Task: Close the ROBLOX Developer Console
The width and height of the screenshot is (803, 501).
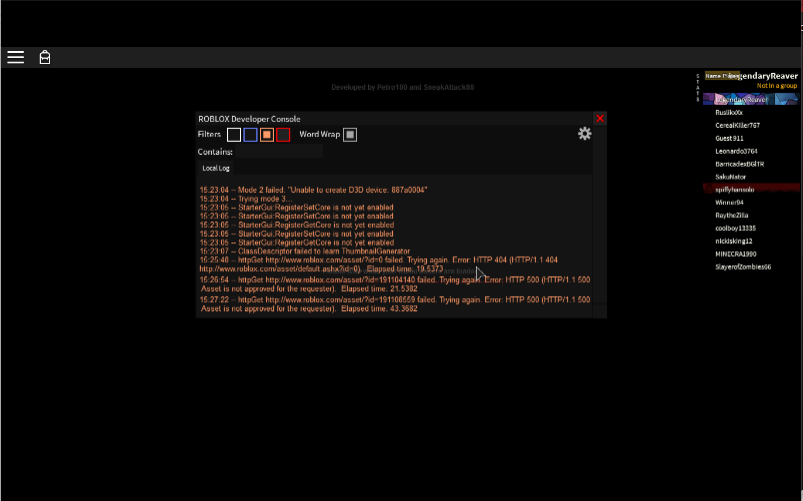Action: tap(600, 118)
